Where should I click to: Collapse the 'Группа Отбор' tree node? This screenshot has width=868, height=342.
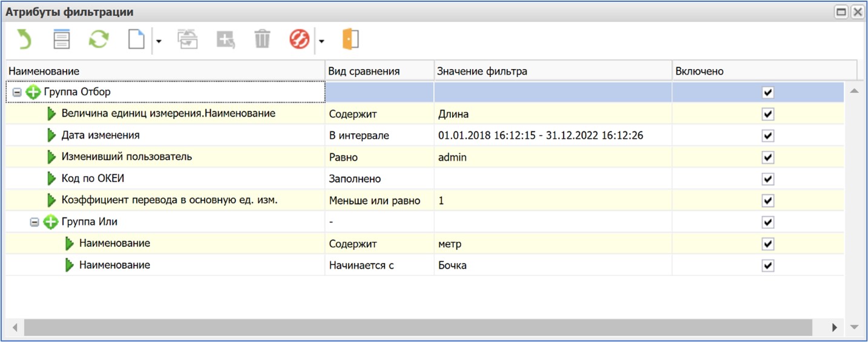coord(17,93)
